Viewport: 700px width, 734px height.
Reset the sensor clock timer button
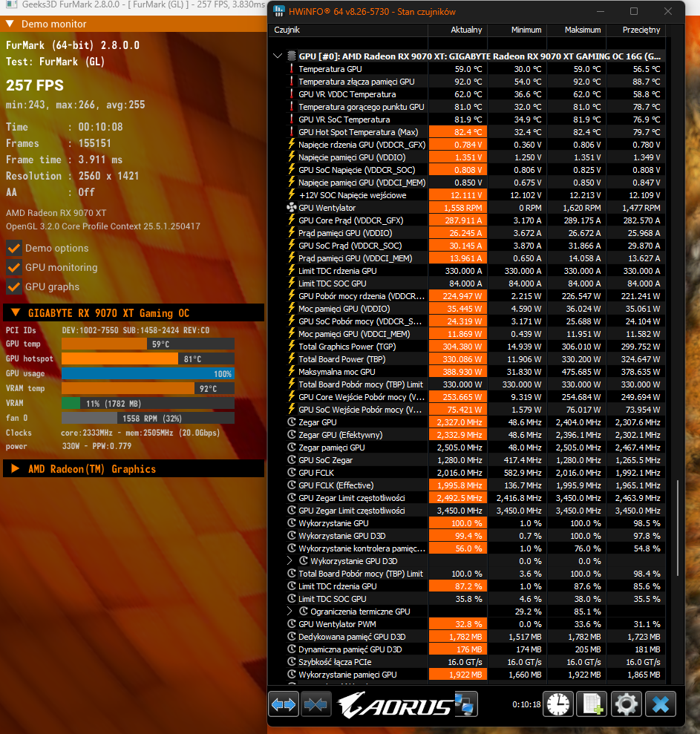[x=558, y=704]
